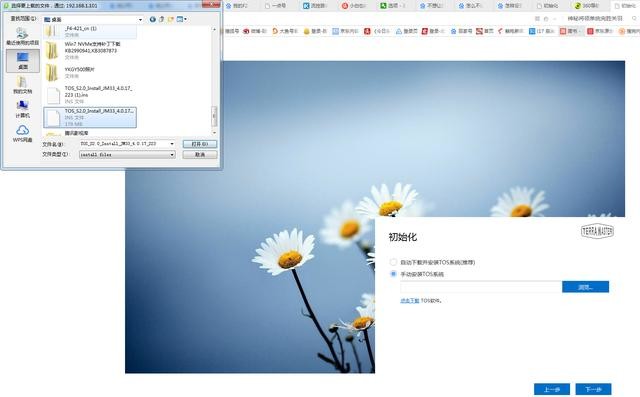Select the YKGY500 pictures folder
Viewport: 640px width, 397px height.
(x=90, y=73)
